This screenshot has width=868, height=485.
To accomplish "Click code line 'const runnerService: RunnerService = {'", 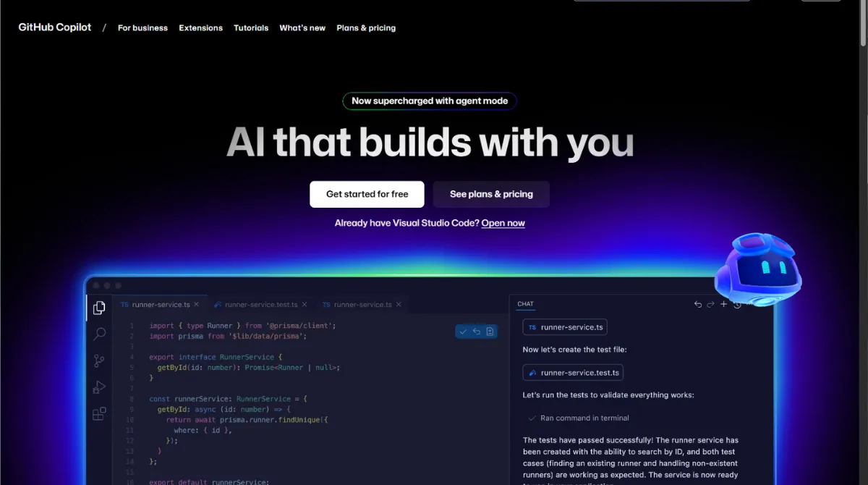I will point(229,399).
